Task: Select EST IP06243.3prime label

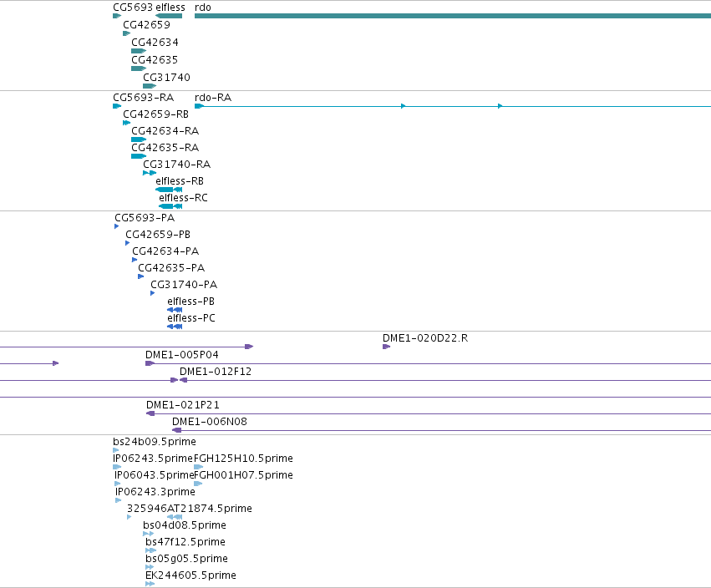Action: tap(155, 492)
